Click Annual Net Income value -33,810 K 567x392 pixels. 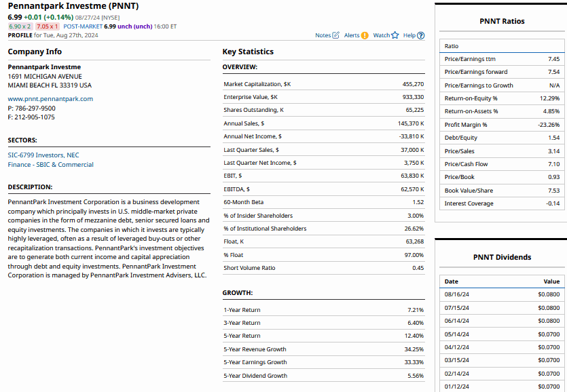(x=411, y=136)
